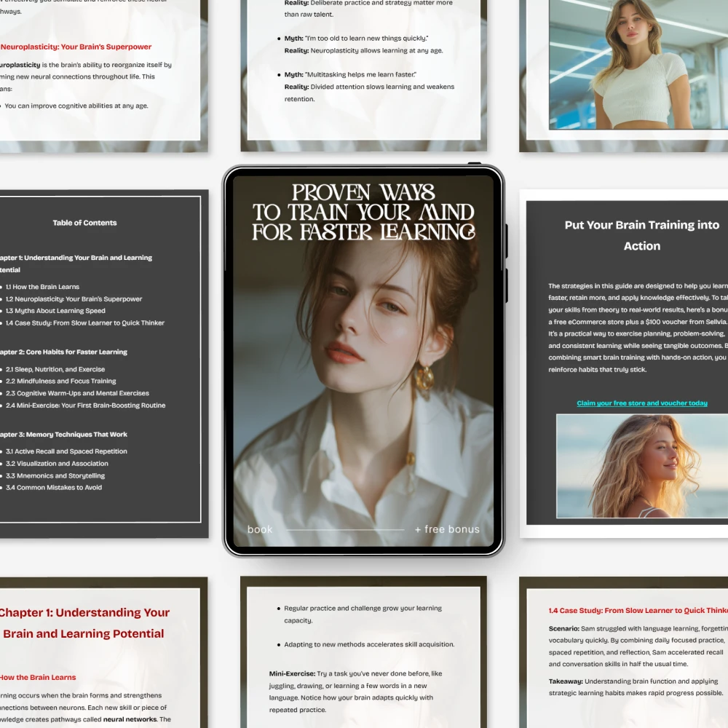The image size is (728, 728).
Task: Select the red "1.4 Case Study" page heading
Action: click(x=638, y=611)
